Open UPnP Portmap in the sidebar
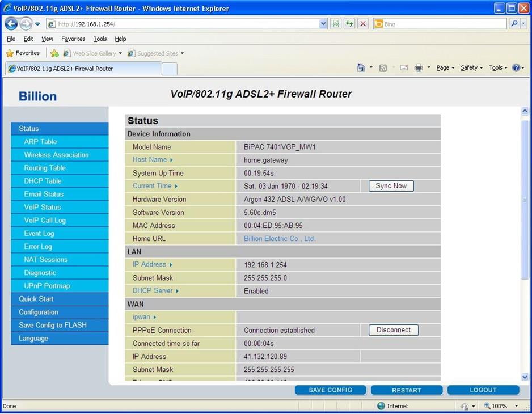532x414 pixels. pyautogui.click(x=60, y=286)
